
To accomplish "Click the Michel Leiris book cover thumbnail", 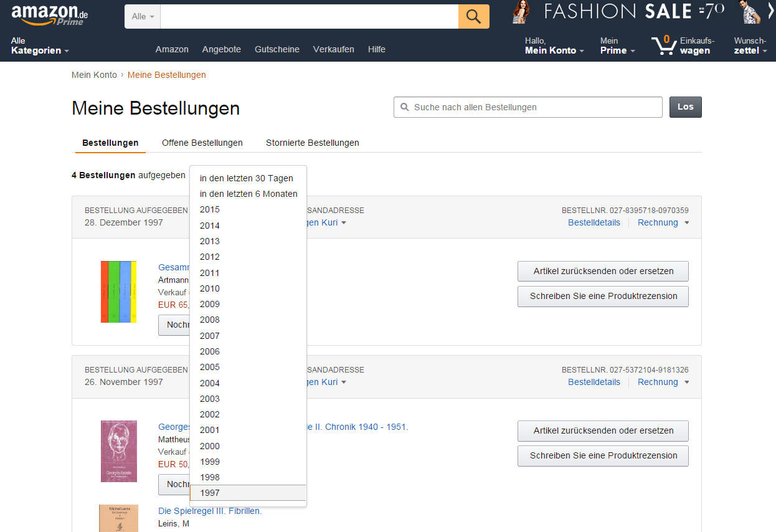I will [x=118, y=518].
